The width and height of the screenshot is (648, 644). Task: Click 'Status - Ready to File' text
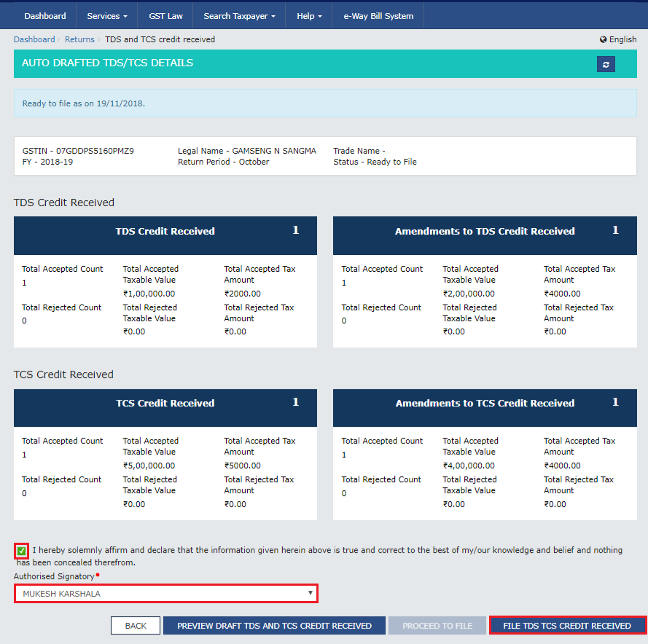[x=375, y=162]
